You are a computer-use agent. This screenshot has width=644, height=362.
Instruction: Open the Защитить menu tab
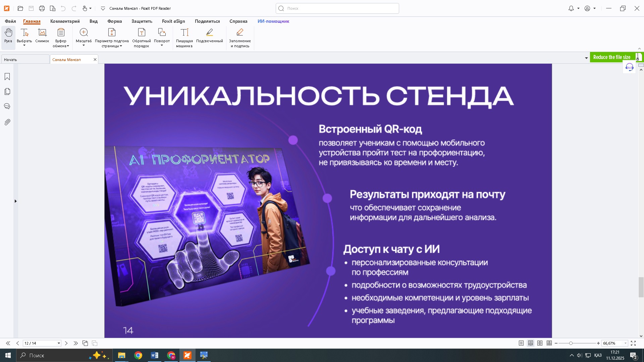(142, 21)
